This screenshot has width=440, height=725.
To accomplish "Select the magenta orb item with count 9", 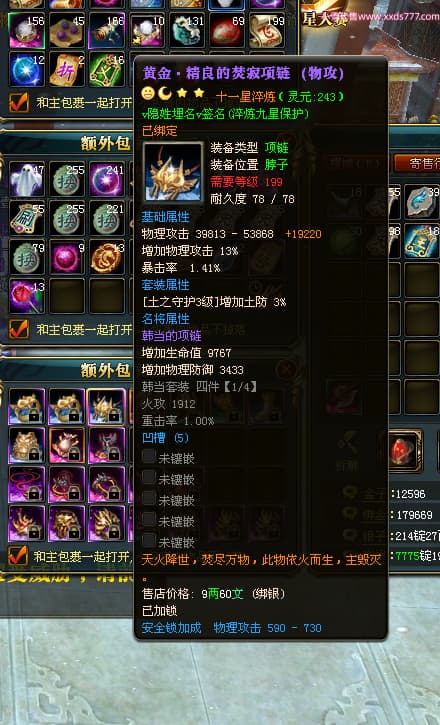I will (x=67, y=257).
